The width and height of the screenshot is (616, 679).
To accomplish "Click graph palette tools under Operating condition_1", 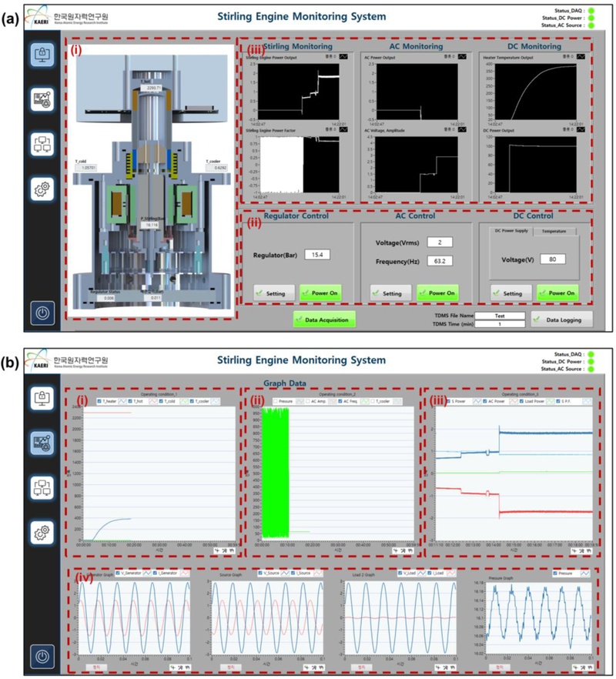I will pos(225,551).
